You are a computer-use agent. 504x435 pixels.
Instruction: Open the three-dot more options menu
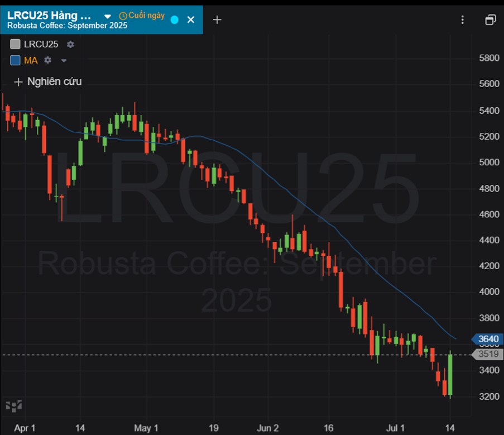(463, 20)
